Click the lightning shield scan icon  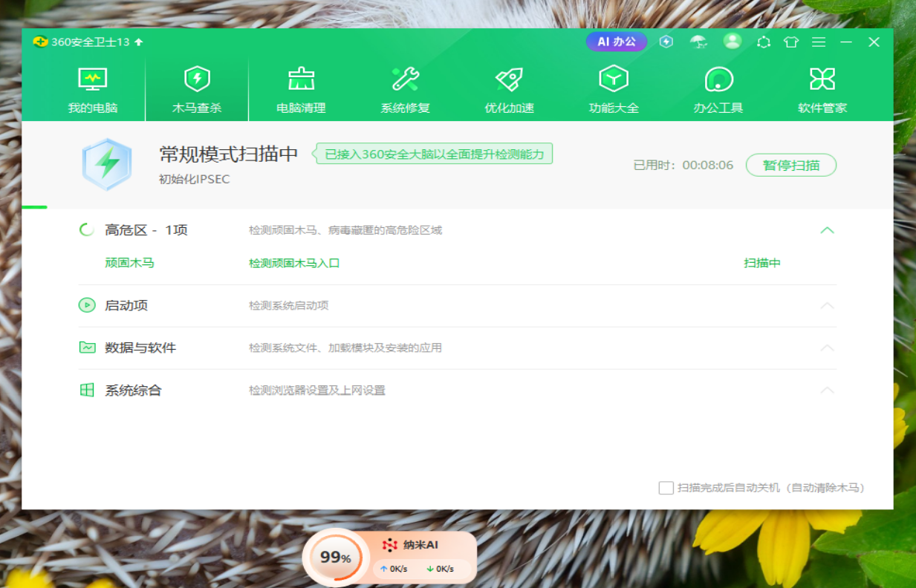click(107, 164)
